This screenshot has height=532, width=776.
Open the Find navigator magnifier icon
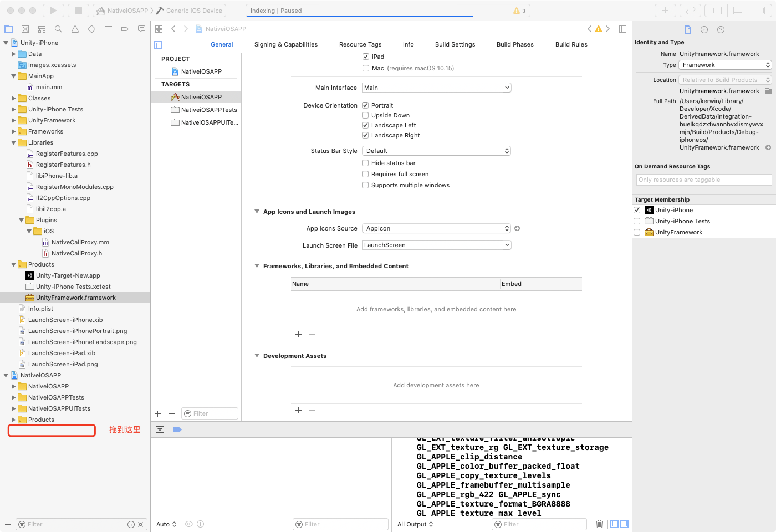click(58, 29)
